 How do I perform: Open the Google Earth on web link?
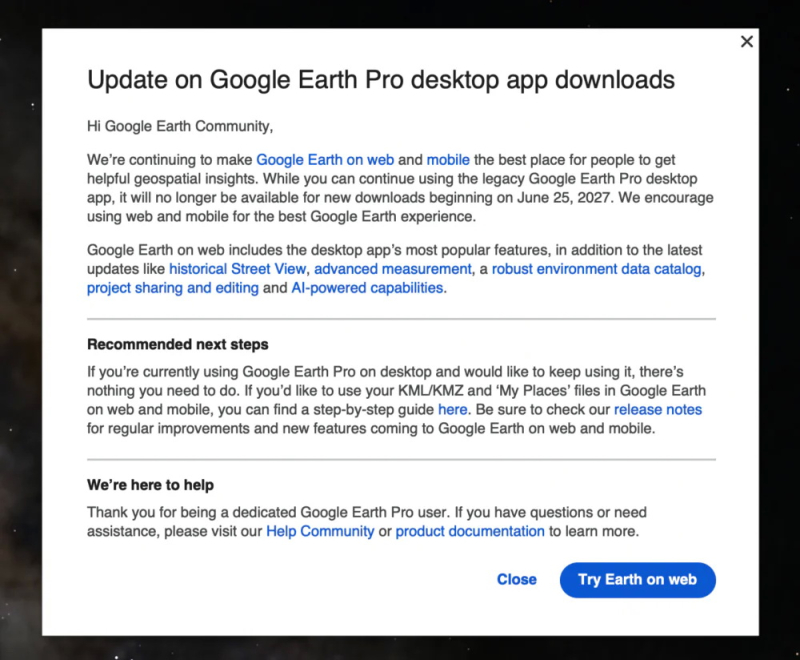(x=325, y=160)
